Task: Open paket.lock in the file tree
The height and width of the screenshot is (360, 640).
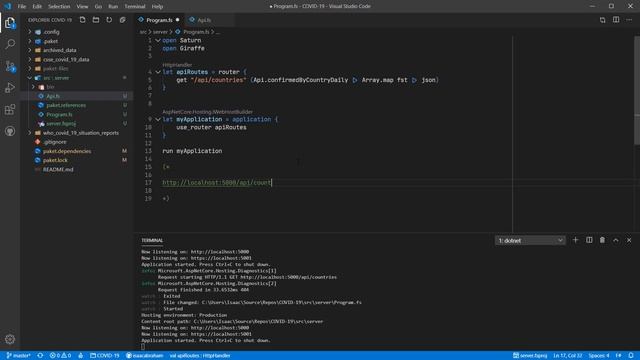Action: tap(78, 160)
